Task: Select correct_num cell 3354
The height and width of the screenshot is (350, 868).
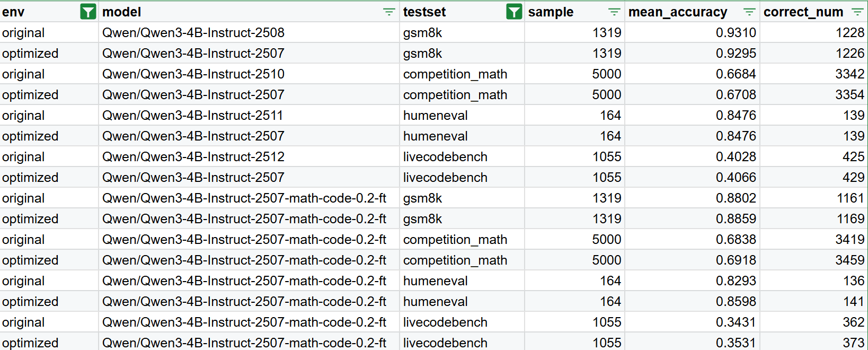Action: pos(814,94)
